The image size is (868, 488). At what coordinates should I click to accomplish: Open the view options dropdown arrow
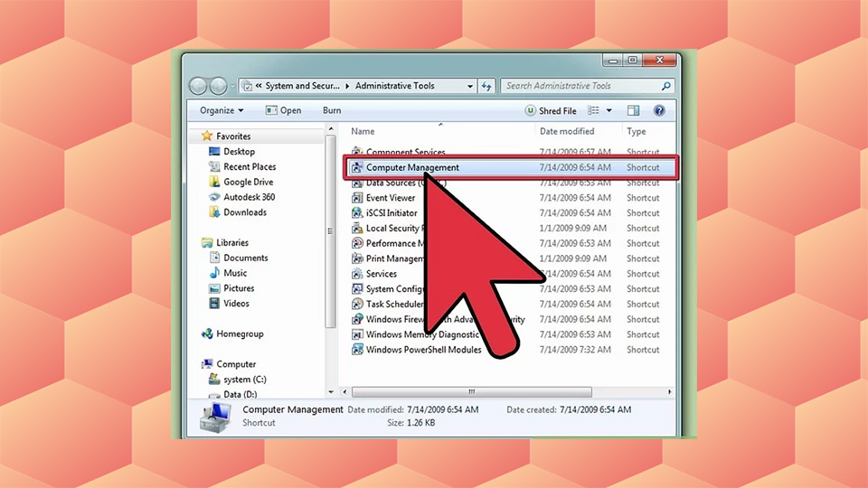[609, 110]
